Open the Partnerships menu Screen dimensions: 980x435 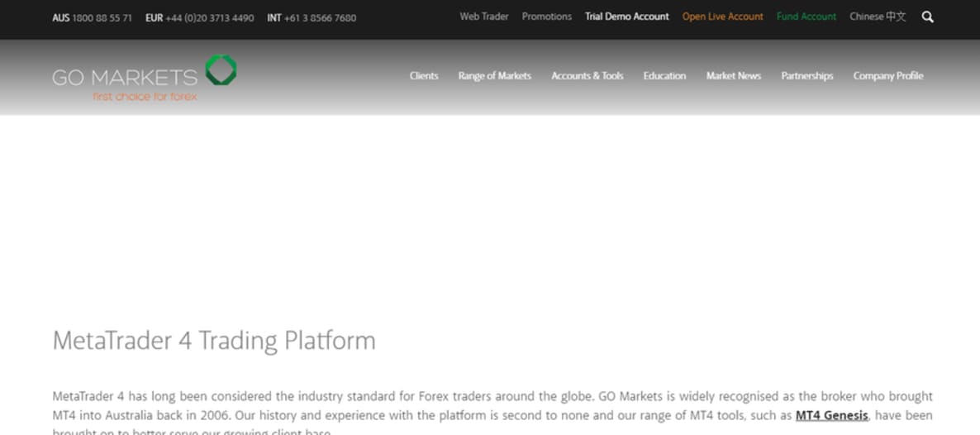806,76
